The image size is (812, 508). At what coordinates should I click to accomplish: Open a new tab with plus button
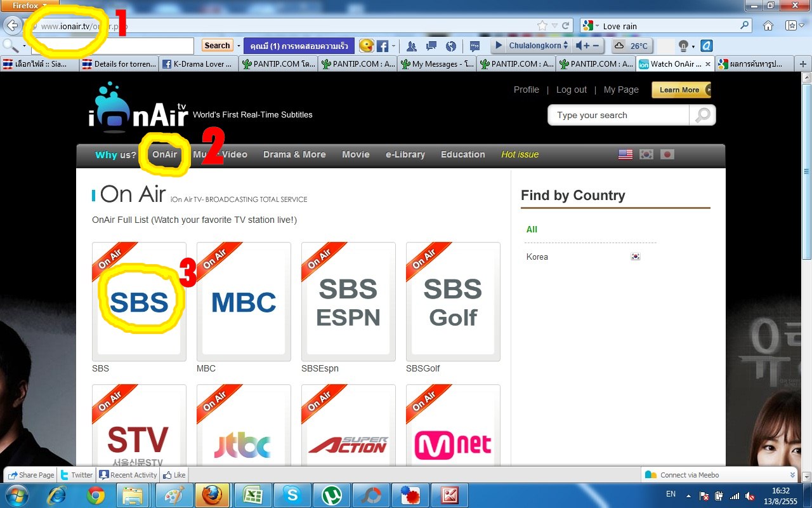click(803, 64)
